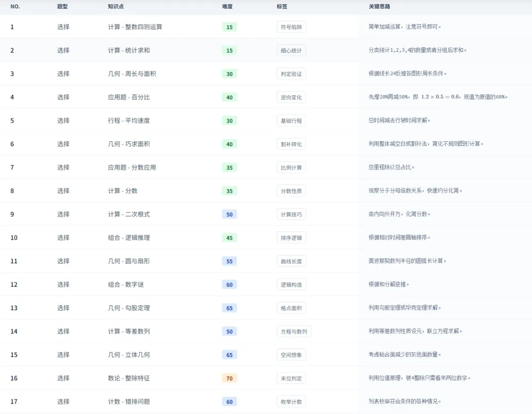Click the 选择 cell of problem 15
Screen dimensions: 532x414
(x=64, y=354)
